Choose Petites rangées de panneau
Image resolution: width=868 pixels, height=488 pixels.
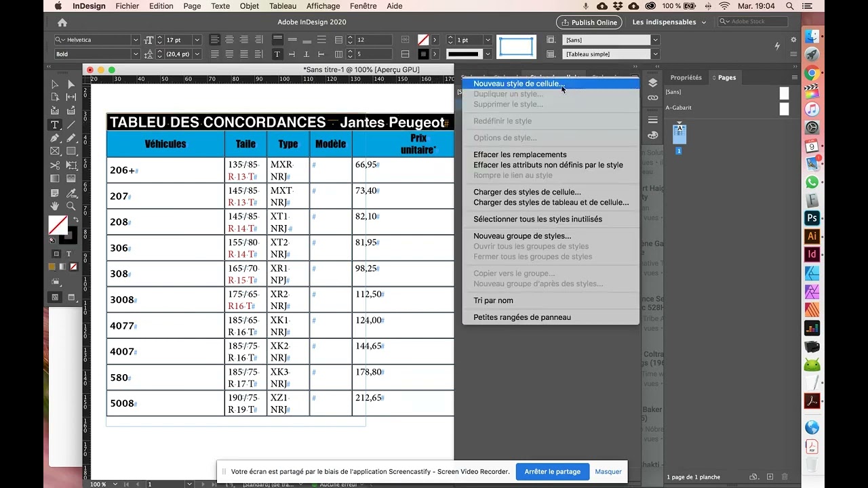(522, 317)
